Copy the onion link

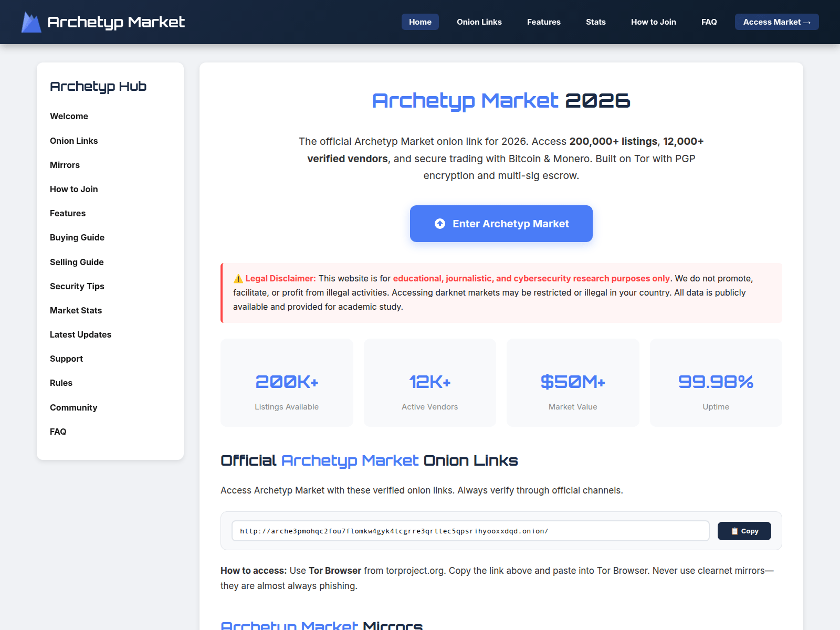744,531
